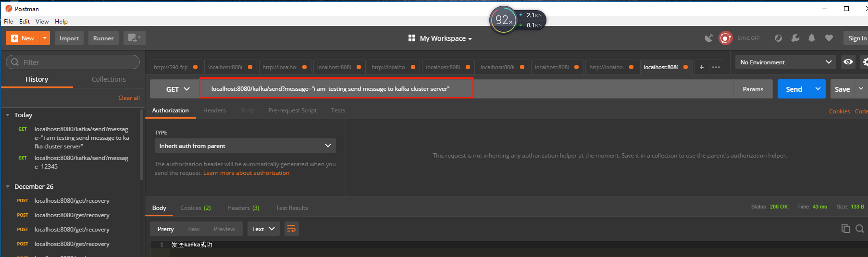Viewport: 868px width, 257px height.
Task: Click the 92% network monitor widget
Action: click(x=503, y=20)
